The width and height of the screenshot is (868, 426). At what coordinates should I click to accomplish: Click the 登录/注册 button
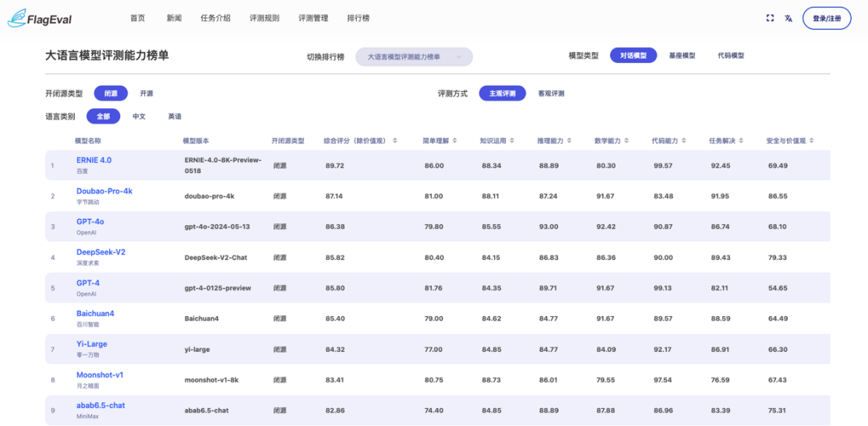[827, 18]
